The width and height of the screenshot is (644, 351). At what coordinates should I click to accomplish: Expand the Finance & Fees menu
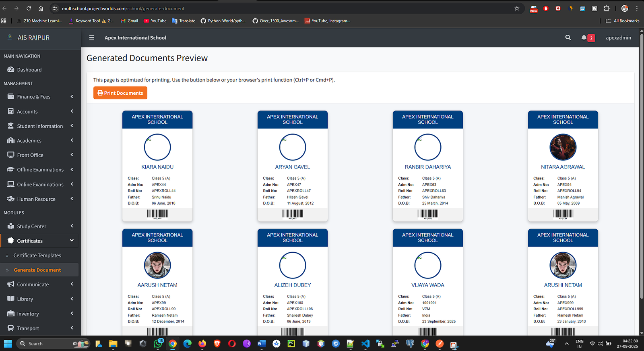(39, 97)
